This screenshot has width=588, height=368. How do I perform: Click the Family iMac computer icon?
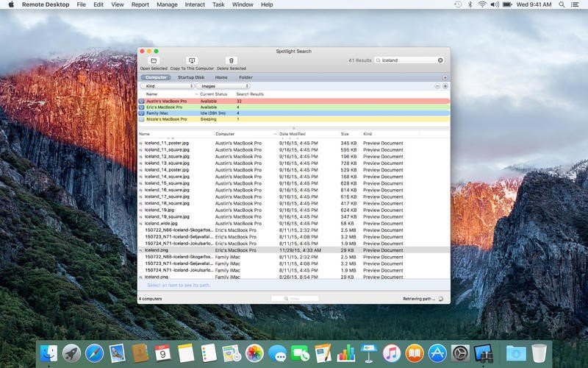tap(141, 113)
